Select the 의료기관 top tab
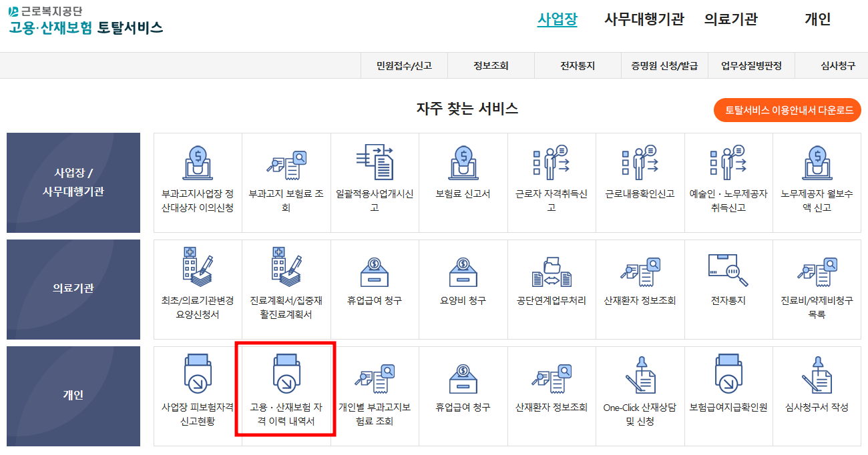Screen dimensions: 868x455 click(731, 19)
